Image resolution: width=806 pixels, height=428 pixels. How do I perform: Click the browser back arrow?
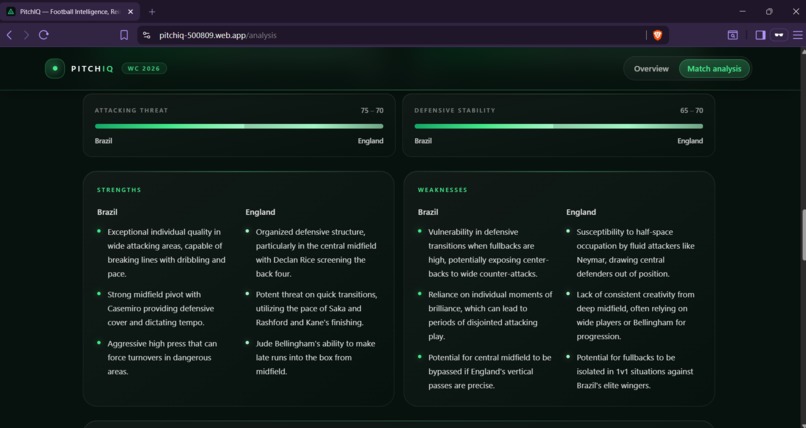click(x=9, y=35)
